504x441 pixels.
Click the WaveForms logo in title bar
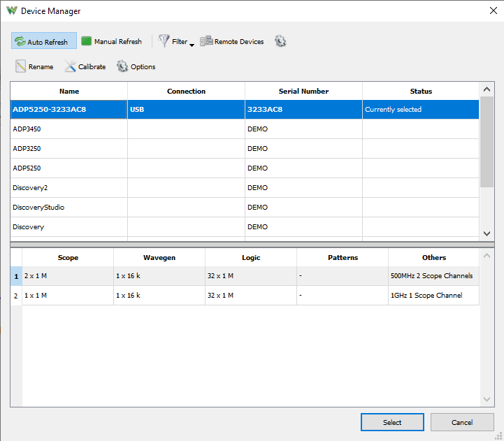click(12, 10)
